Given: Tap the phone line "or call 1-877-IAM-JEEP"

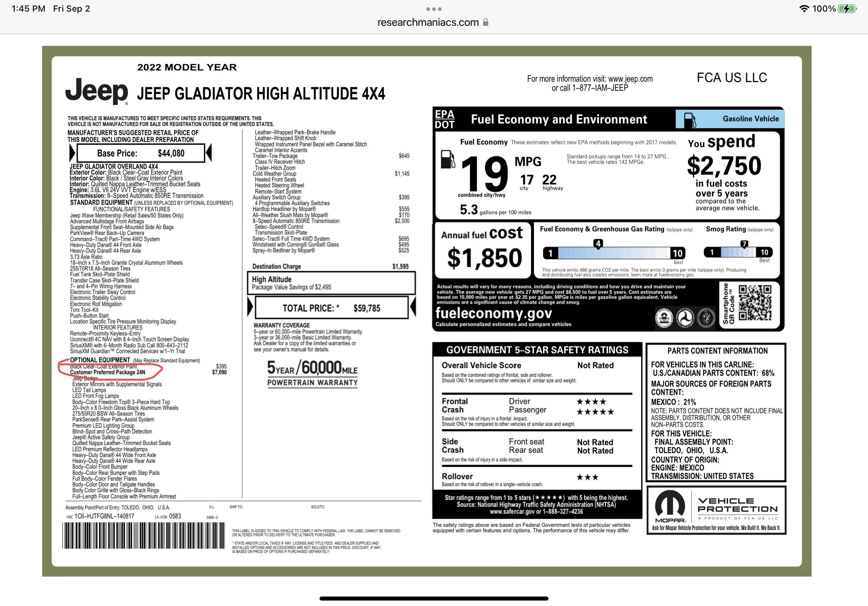Looking at the screenshot, I should coord(590,88).
